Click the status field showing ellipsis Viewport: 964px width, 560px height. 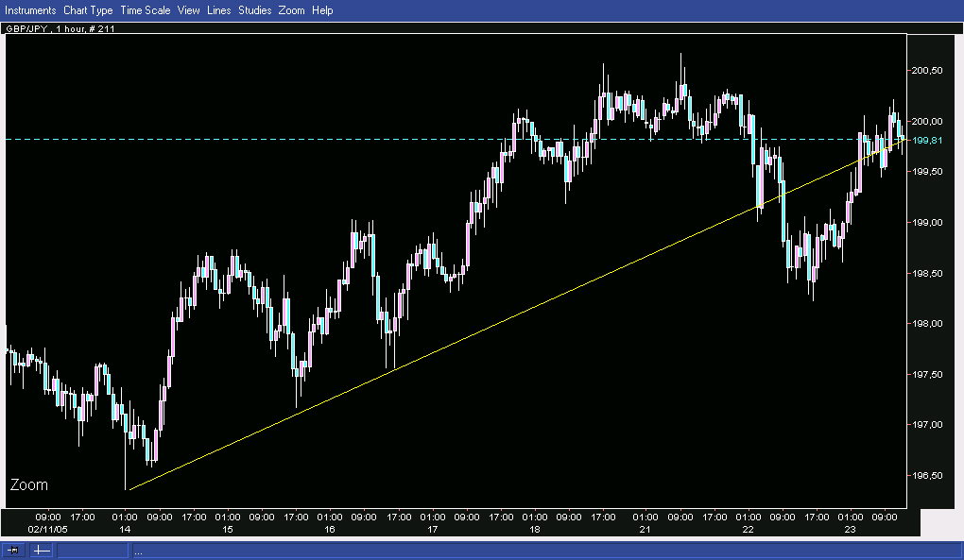point(546,551)
